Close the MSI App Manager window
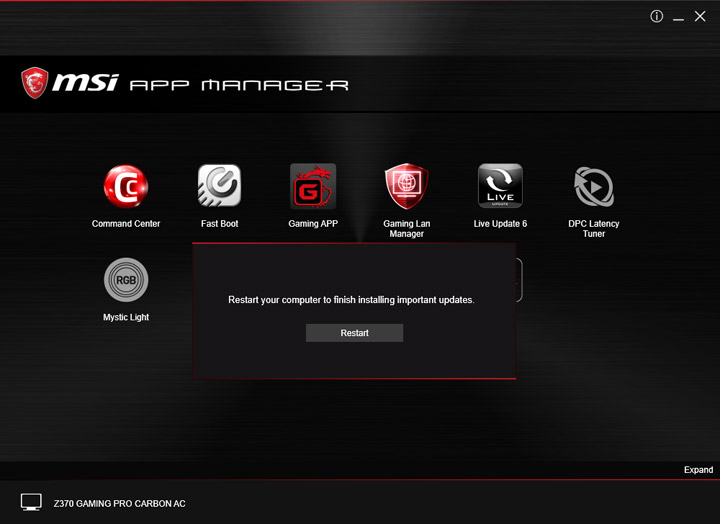Viewport: 720px width, 524px height. (x=700, y=17)
